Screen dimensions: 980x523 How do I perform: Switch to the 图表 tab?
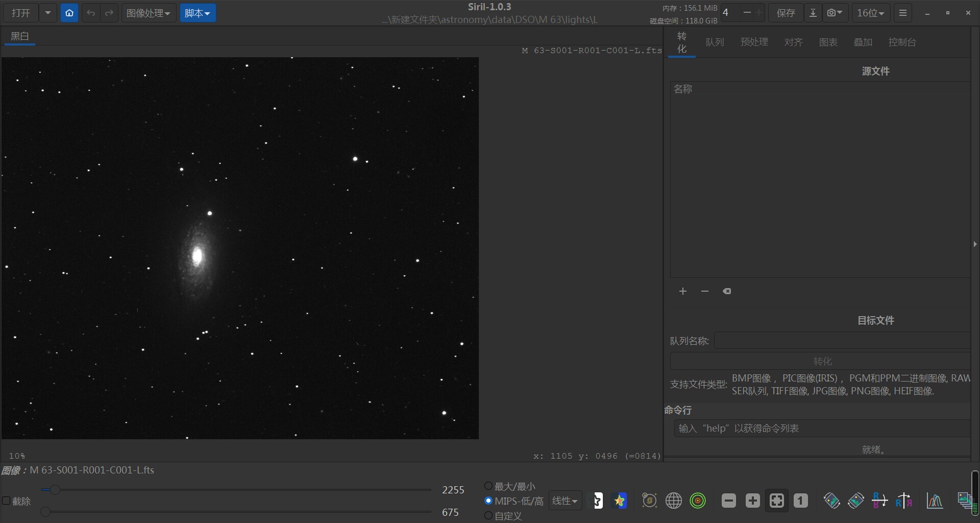[x=828, y=42]
